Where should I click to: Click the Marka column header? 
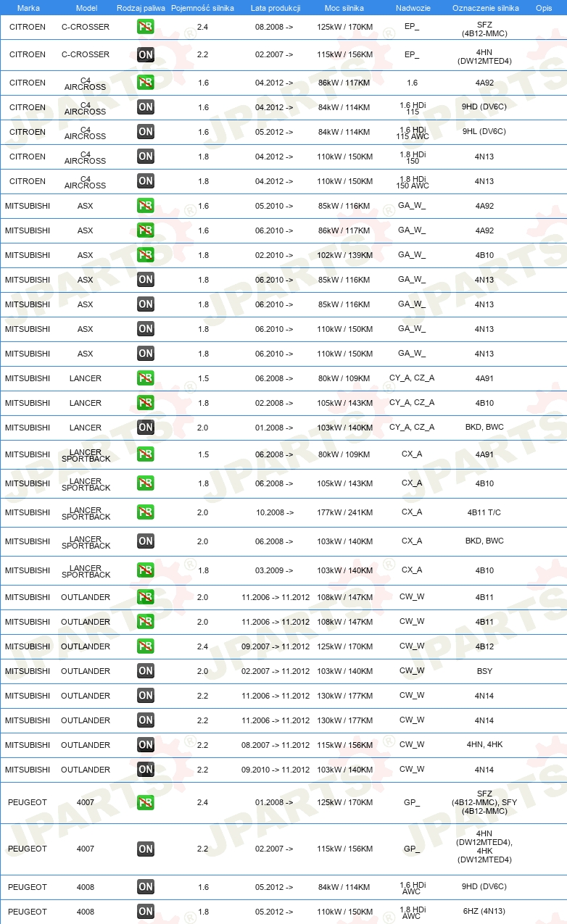(28, 7)
